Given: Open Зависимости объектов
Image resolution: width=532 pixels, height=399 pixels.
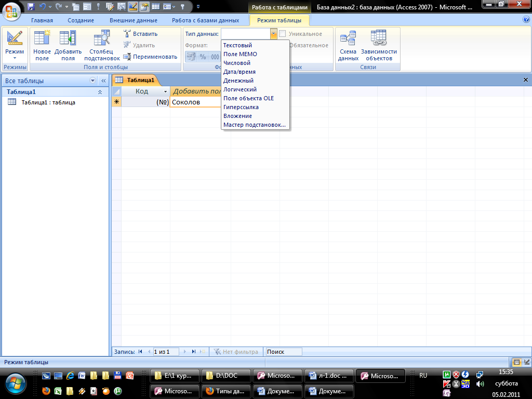Looking at the screenshot, I should [x=379, y=45].
